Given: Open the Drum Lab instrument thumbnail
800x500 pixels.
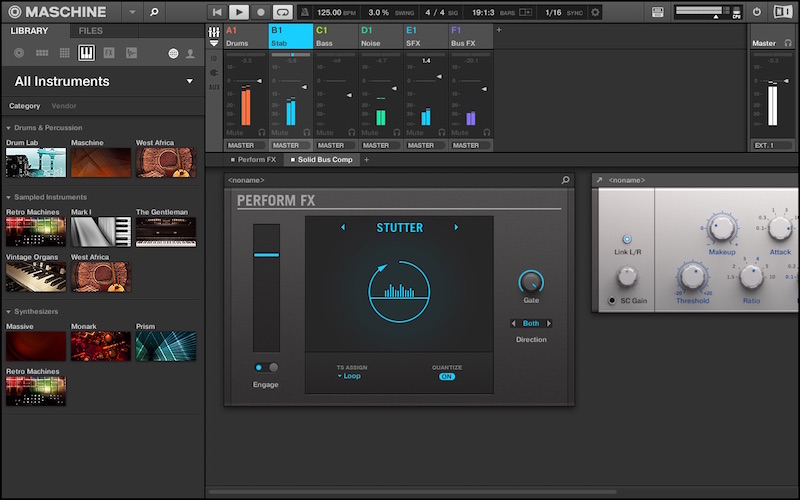Looking at the screenshot, I should click(x=36, y=163).
